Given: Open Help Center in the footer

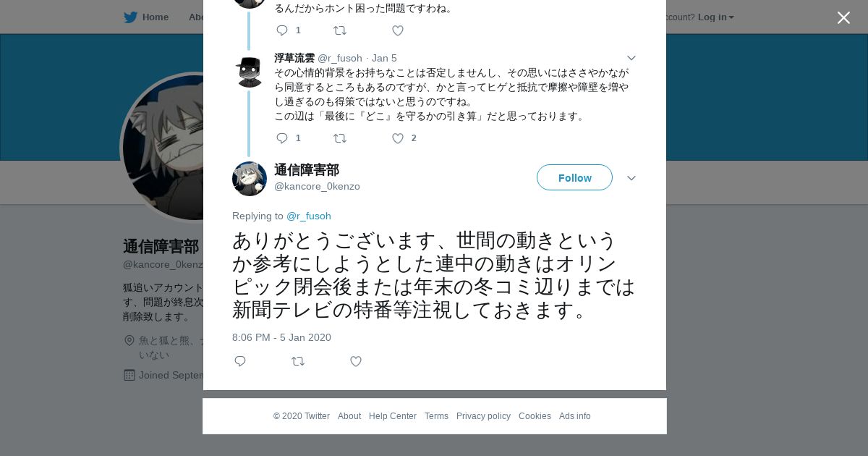Looking at the screenshot, I should 393,416.
